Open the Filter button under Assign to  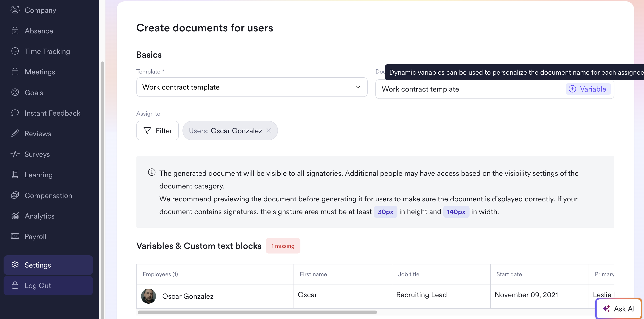158,131
